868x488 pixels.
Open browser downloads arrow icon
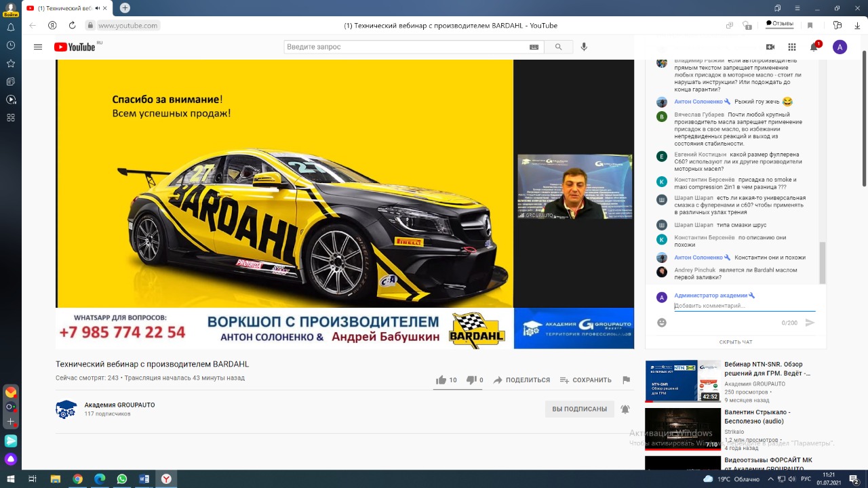[x=856, y=26]
